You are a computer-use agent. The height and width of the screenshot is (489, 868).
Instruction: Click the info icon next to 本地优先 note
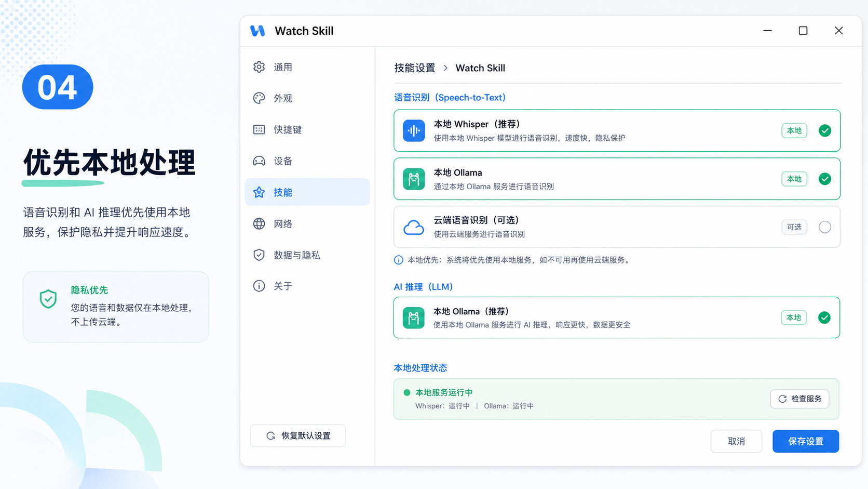pos(399,260)
